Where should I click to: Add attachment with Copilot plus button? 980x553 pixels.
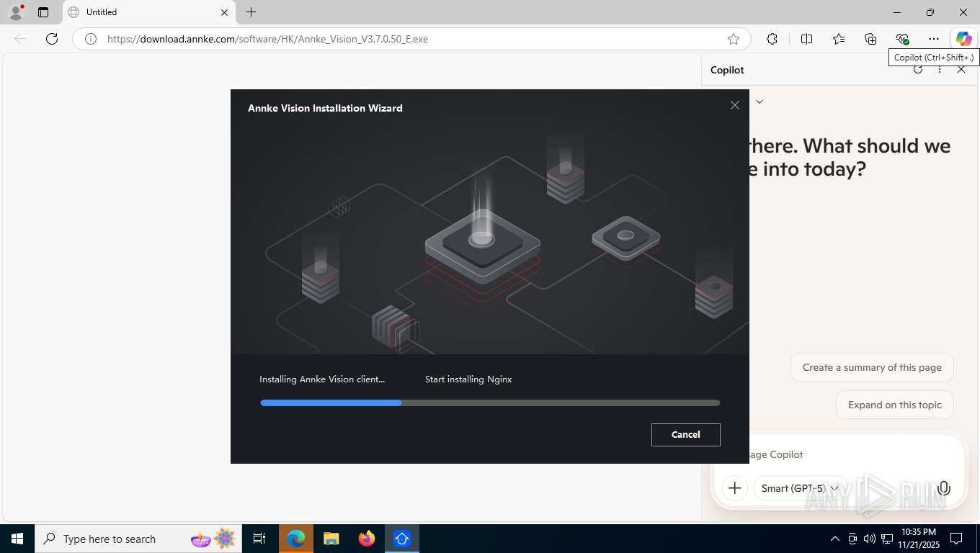[x=734, y=488]
